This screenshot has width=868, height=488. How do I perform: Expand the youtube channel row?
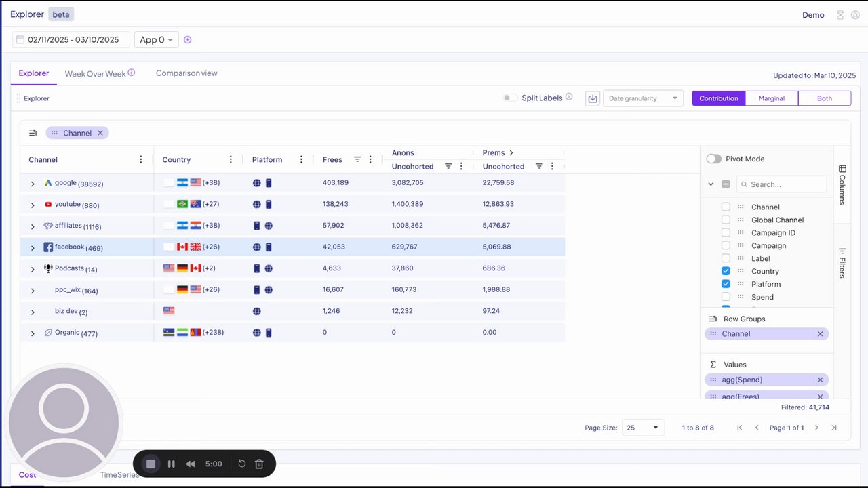pos(33,205)
